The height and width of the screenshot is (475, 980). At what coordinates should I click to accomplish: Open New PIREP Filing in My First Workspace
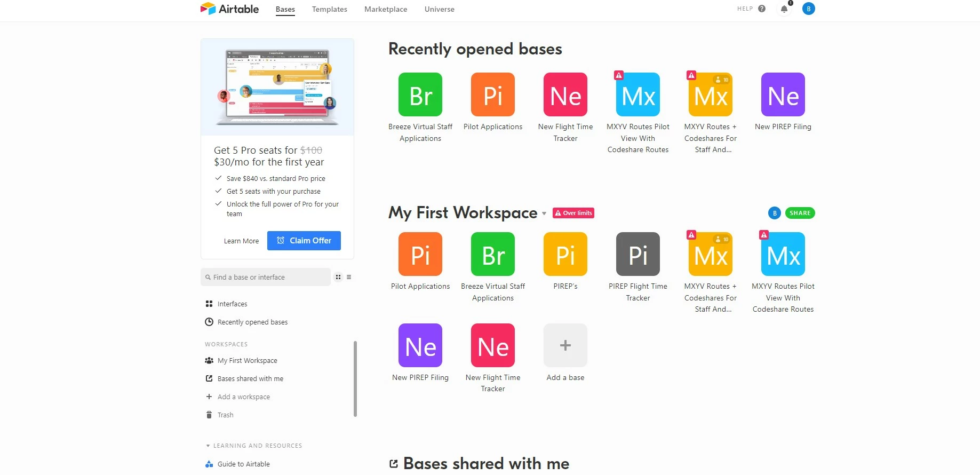pyautogui.click(x=420, y=345)
